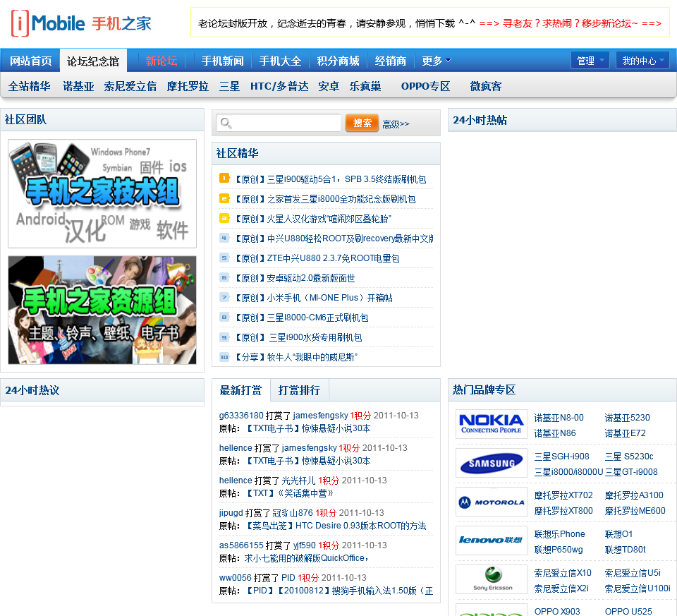Click rank badge 10 beside 牧牛人 post
The image size is (677, 616).
[x=224, y=357]
